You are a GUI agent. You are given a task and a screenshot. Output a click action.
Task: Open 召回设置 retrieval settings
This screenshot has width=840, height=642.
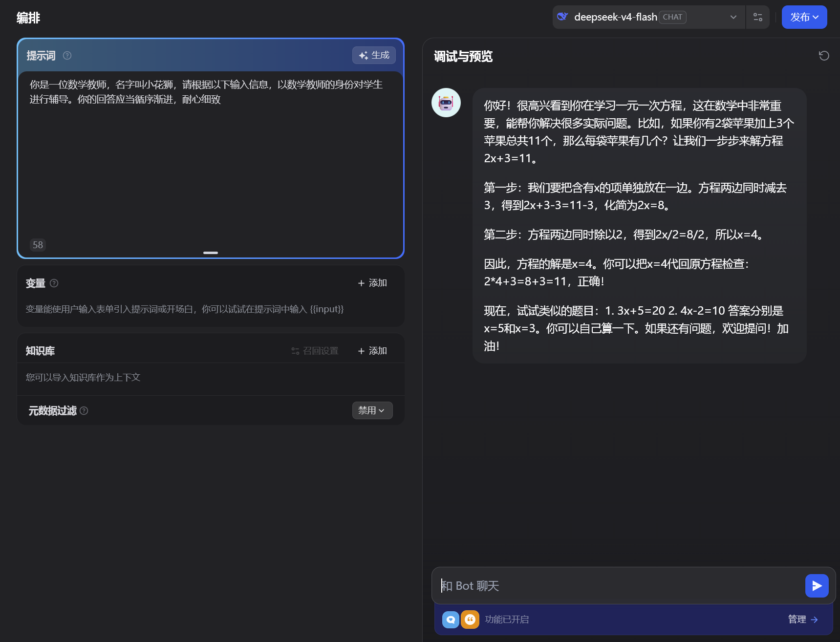pyautogui.click(x=315, y=351)
